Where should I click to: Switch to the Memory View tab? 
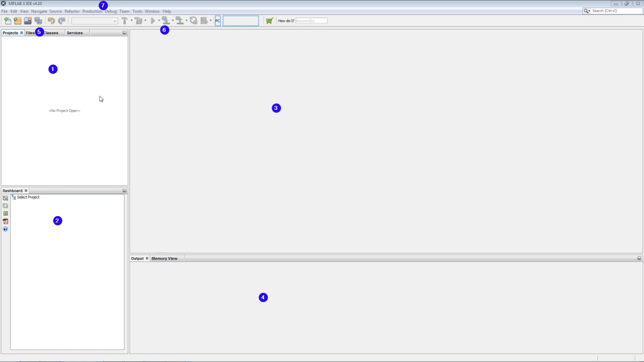tap(164, 258)
